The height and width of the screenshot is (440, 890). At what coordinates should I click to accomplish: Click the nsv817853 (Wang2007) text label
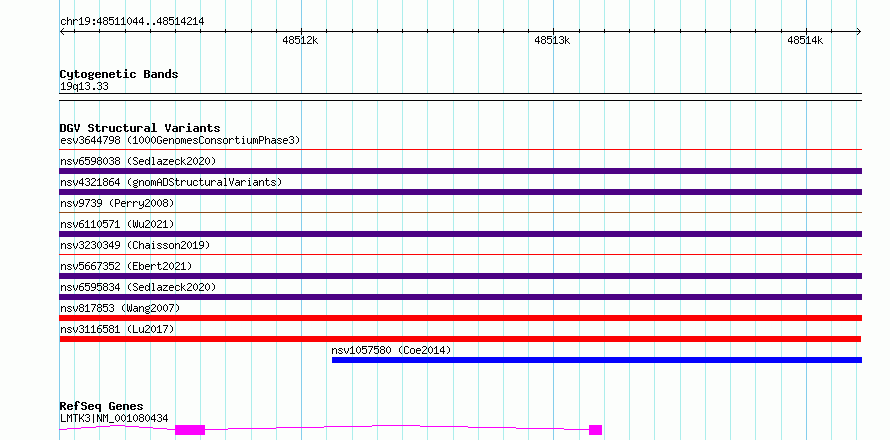pyautogui.click(x=120, y=308)
